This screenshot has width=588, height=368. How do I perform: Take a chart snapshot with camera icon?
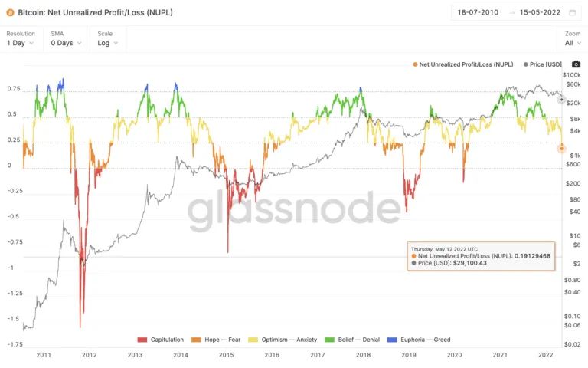click(x=576, y=64)
